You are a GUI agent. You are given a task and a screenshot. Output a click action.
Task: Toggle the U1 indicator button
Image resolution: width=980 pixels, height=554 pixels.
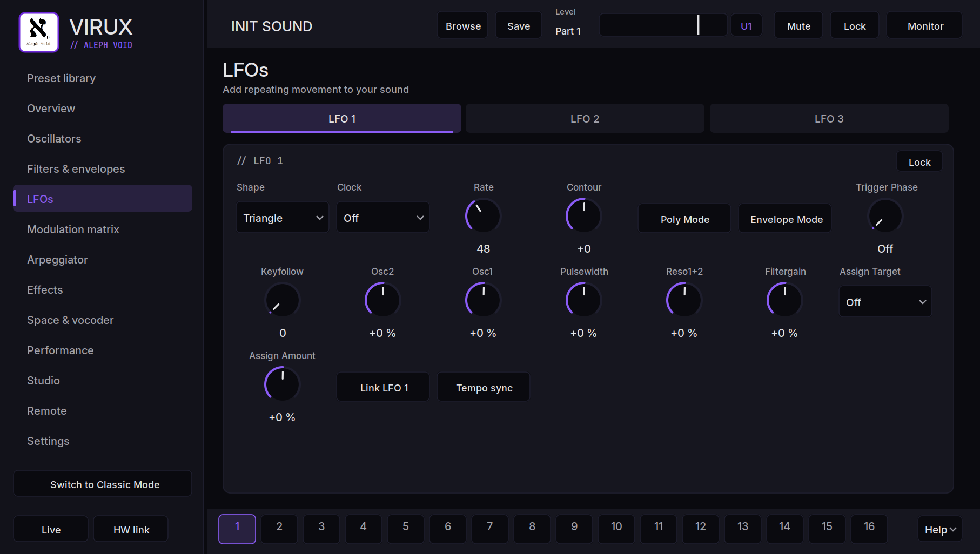747,25
